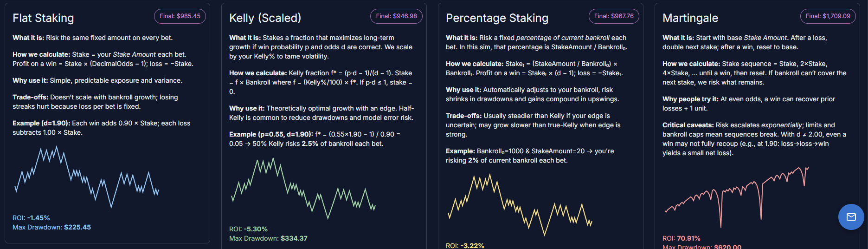Click the green Kelly sparkline chart
Image resolution: width=868 pixels, height=249 pixels.
point(303,188)
